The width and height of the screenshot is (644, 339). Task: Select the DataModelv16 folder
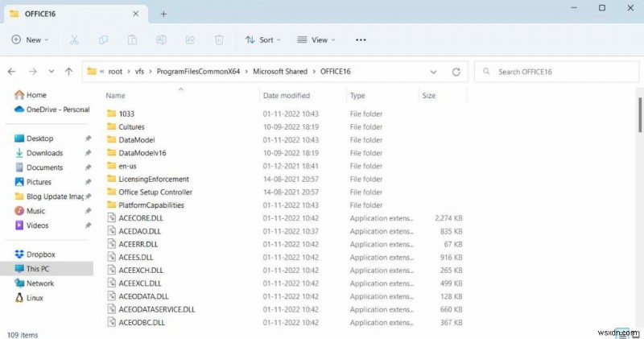[284, 153]
